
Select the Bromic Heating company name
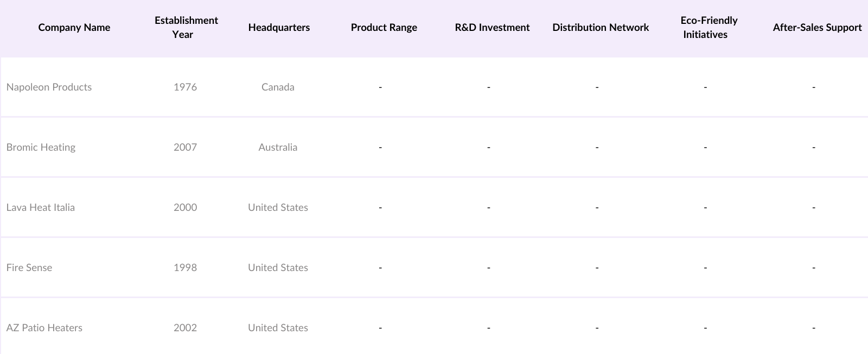pyautogui.click(x=41, y=147)
